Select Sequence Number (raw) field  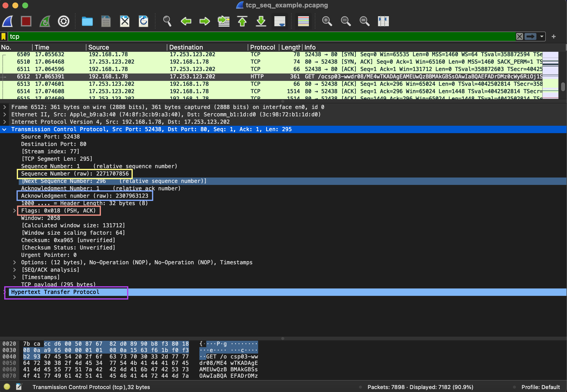click(x=75, y=174)
